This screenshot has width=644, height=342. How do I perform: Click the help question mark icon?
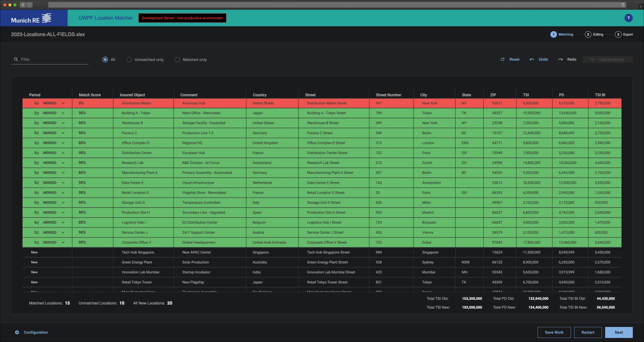(x=628, y=18)
